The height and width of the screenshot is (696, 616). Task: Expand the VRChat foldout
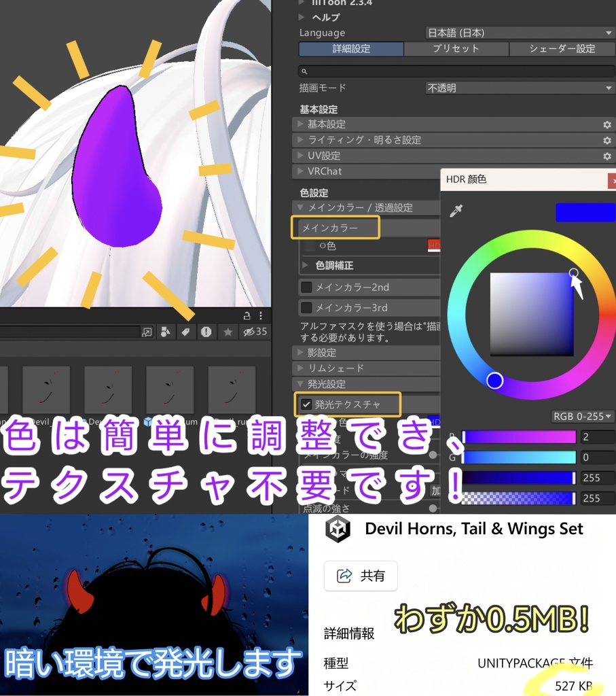coord(300,171)
